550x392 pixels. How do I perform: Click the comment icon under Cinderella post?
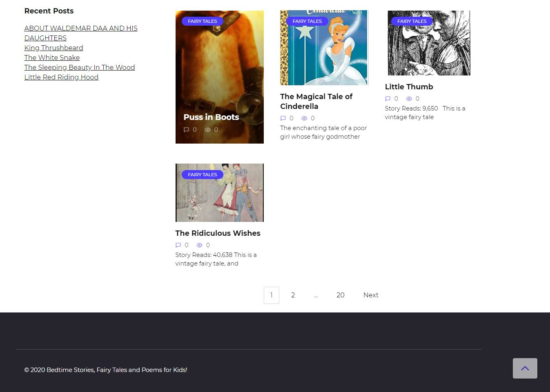[x=283, y=118]
